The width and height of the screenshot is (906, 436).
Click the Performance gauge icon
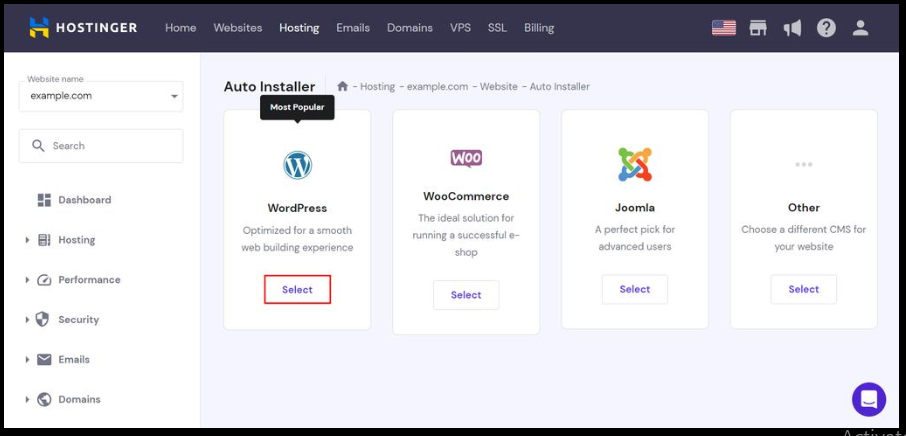click(x=44, y=280)
